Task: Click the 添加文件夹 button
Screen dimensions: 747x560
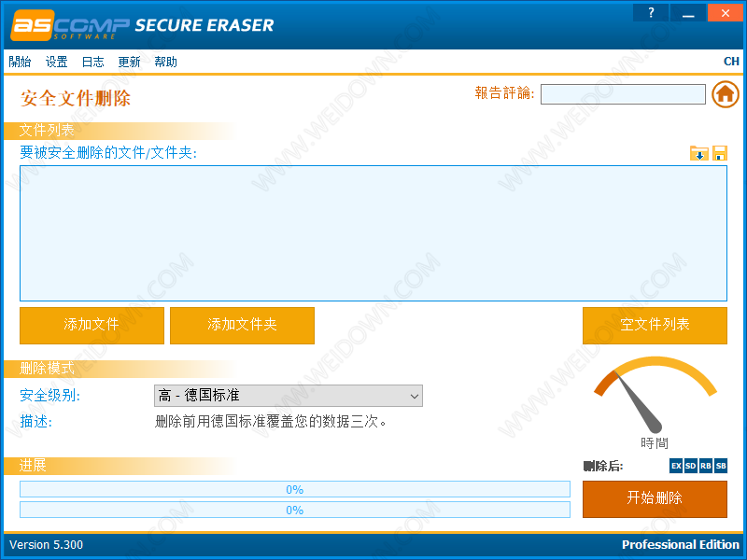Action: [x=242, y=325]
